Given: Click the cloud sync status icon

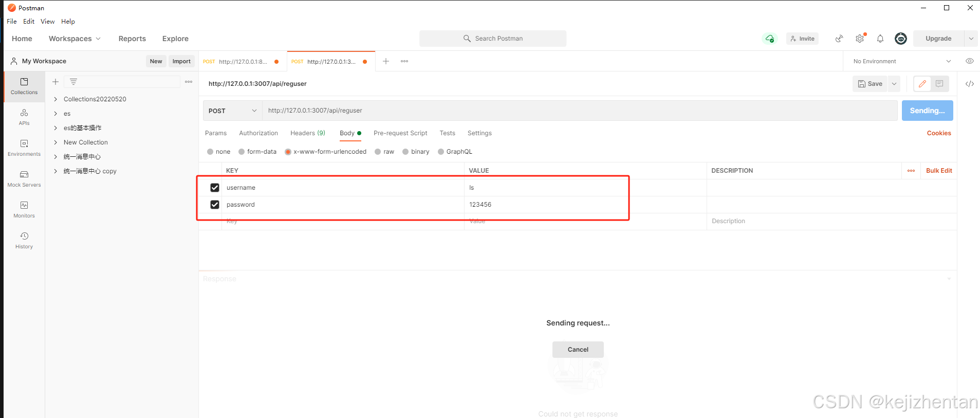Looking at the screenshot, I should [x=770, y=39].
